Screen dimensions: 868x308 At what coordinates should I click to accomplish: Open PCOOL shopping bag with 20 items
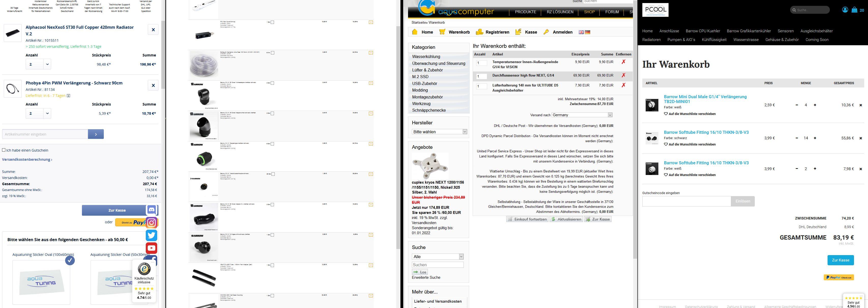coord(854,10)
